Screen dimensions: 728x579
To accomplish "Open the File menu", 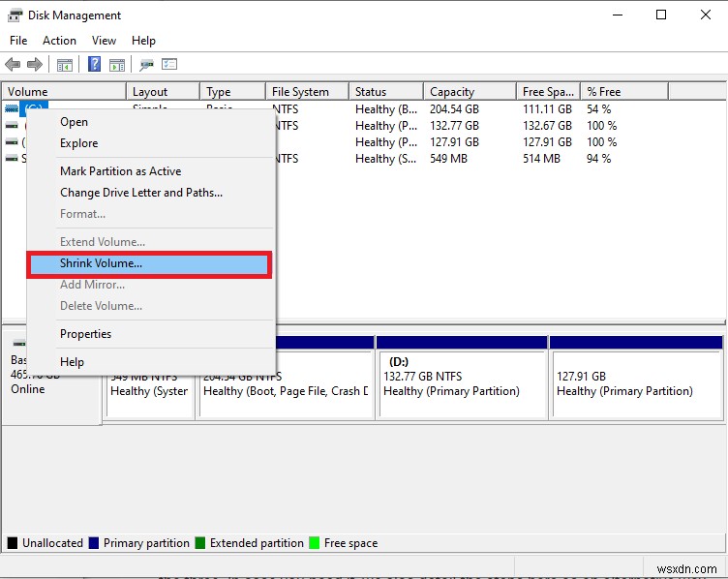I will [x=18, y=41].
